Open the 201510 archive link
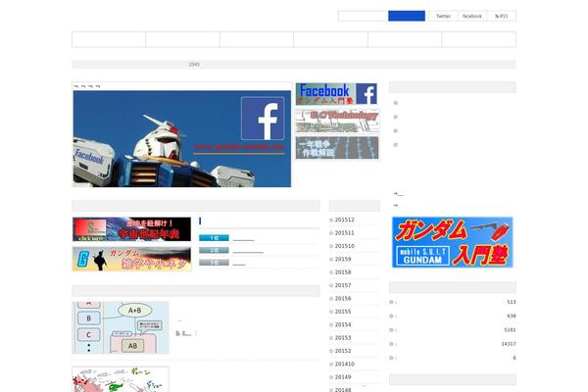The height and width of the screenshot is (392, 588). coord(344,246)
